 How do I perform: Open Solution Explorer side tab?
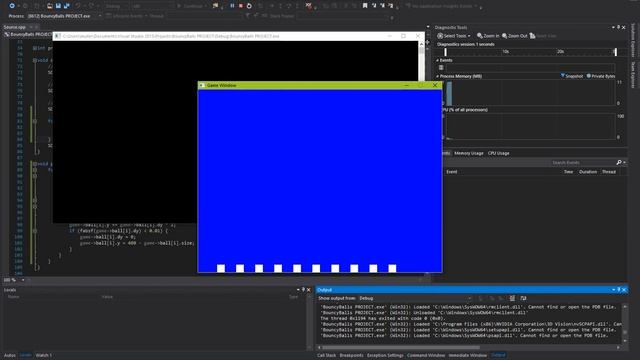pos(633,40)
